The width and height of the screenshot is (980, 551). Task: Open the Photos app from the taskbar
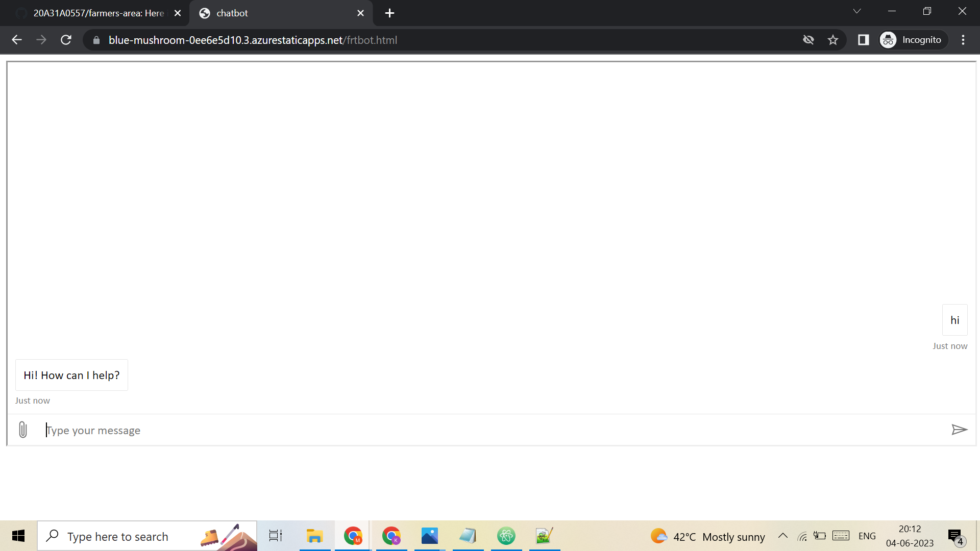pyautogui.click(x=429, y=536)
